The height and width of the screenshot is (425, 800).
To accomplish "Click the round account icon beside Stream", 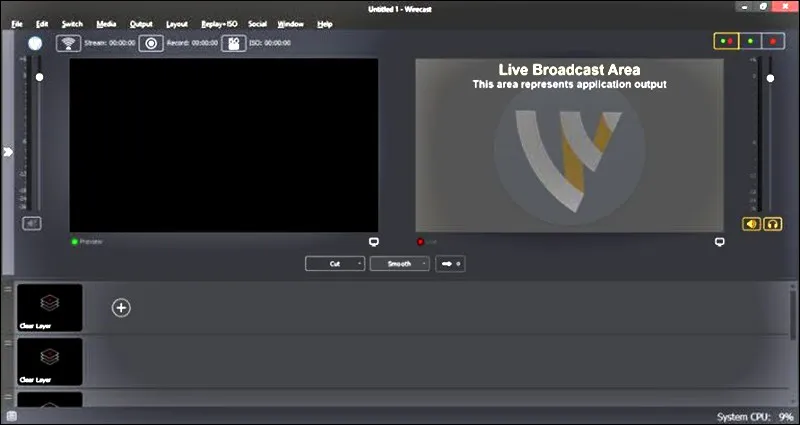I will coord(35,43).
